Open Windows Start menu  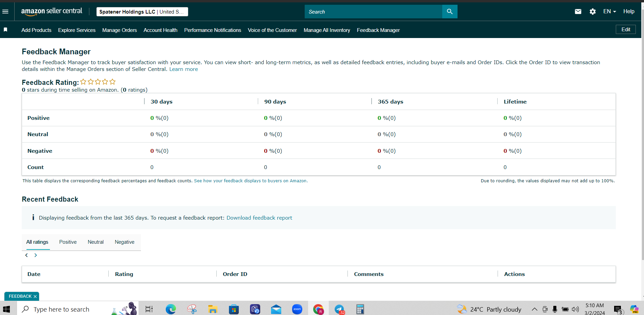click(x=6, y=309)
